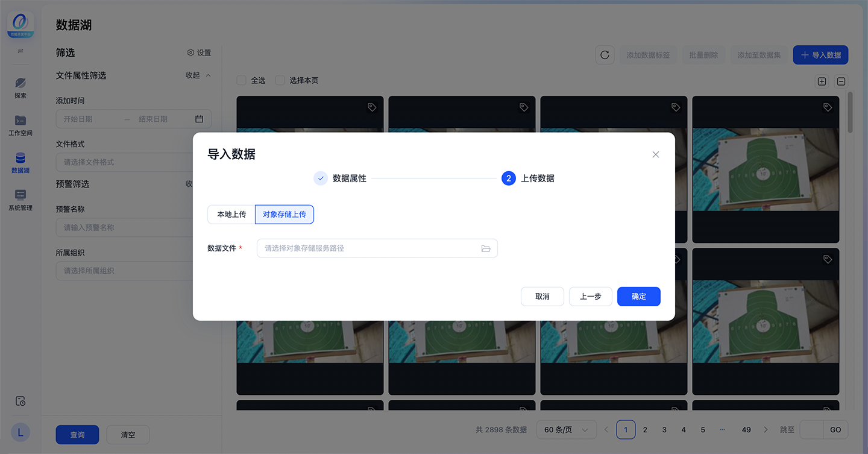Image resolution: width=868 pixels, height=454 pixels.
Task: Reset filters with 清空
Action: (128, 435)
